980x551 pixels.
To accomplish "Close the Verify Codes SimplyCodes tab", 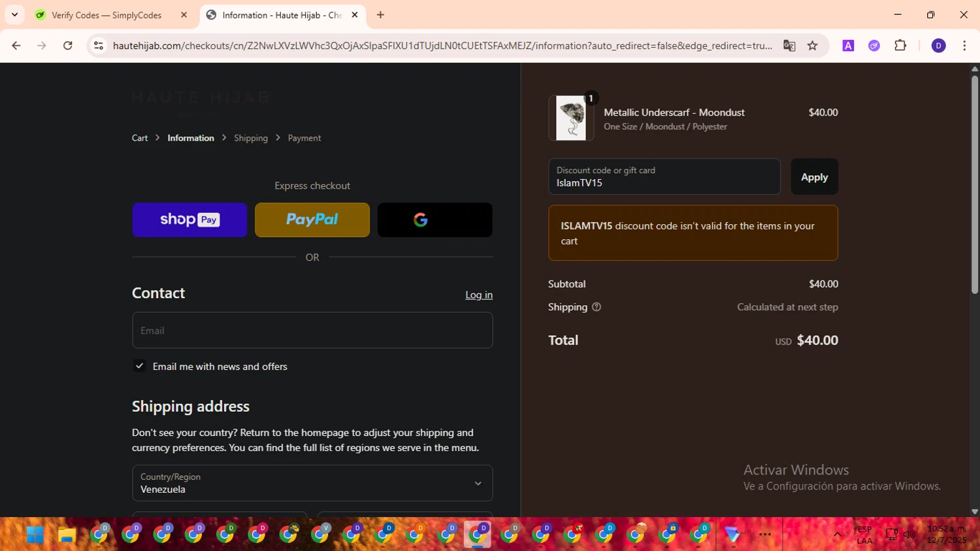I will (x=184, y=15).
